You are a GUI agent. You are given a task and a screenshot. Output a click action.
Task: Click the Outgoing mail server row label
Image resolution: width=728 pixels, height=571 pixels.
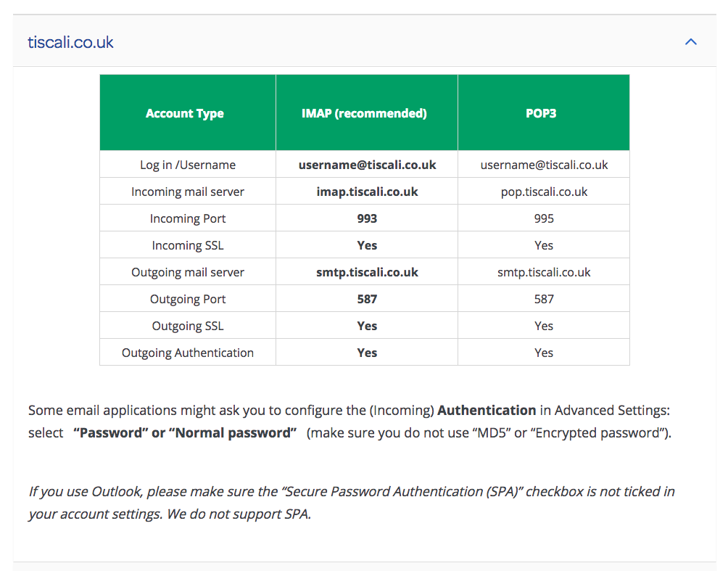188,272
